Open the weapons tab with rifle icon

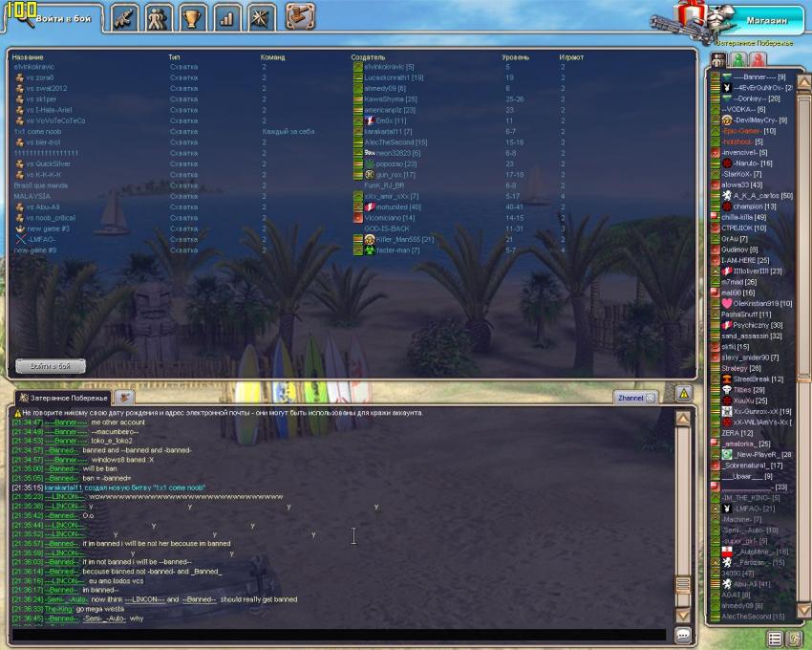(x=123, y=17)
